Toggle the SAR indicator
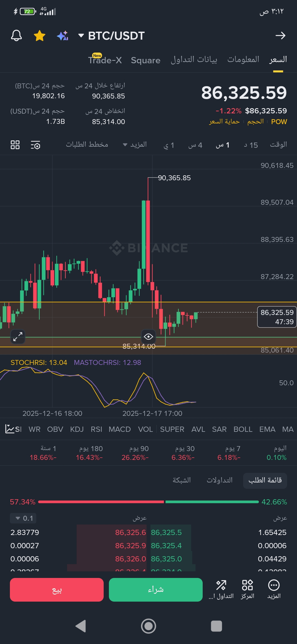The height and width of the screenshot is (644, 297). pyautogui.click(x=219, y=429)
